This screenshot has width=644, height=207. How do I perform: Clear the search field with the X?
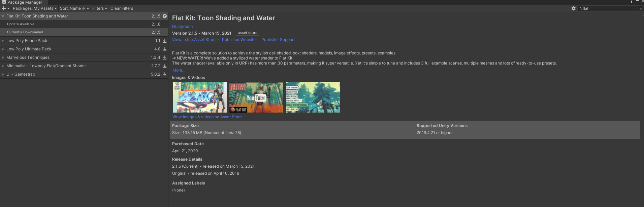641,9
